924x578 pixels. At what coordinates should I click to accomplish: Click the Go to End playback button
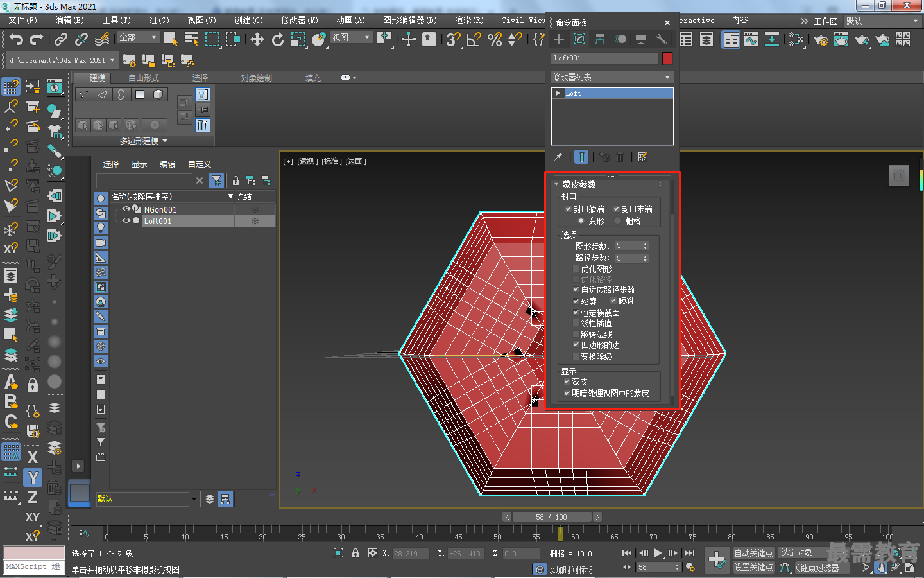coord(690,553)
